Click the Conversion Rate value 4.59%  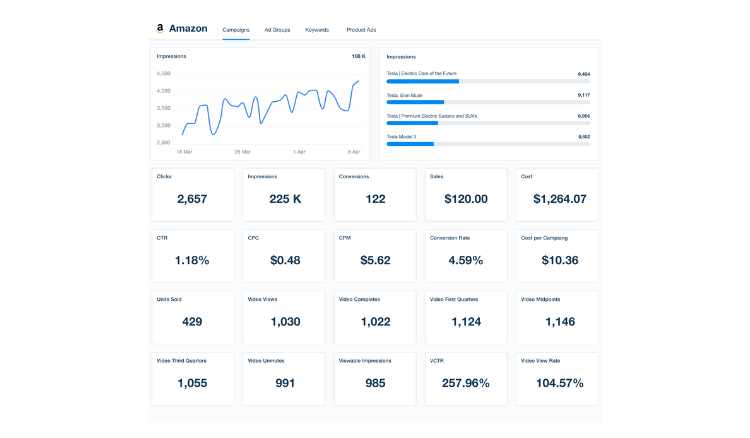click(x=466, y=260)
